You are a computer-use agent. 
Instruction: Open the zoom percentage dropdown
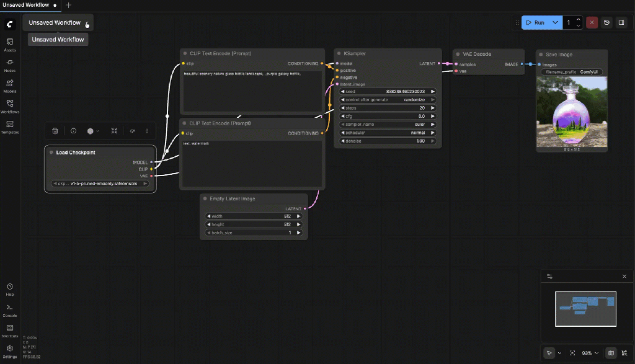tap(590, 353)
